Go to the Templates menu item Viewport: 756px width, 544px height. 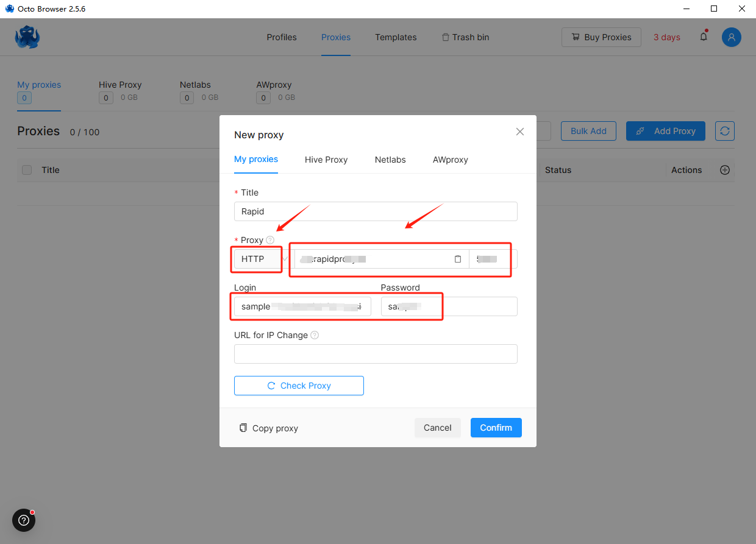click(396, 37)
